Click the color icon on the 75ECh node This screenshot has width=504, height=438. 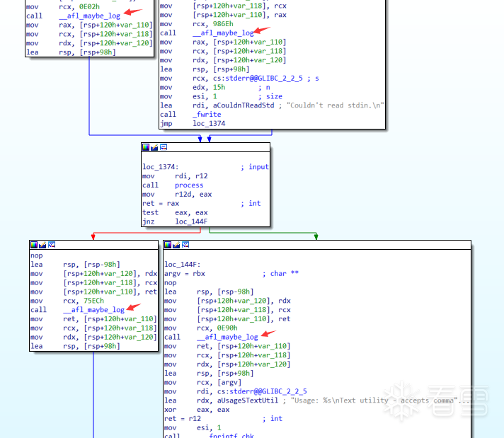(34, 245)
